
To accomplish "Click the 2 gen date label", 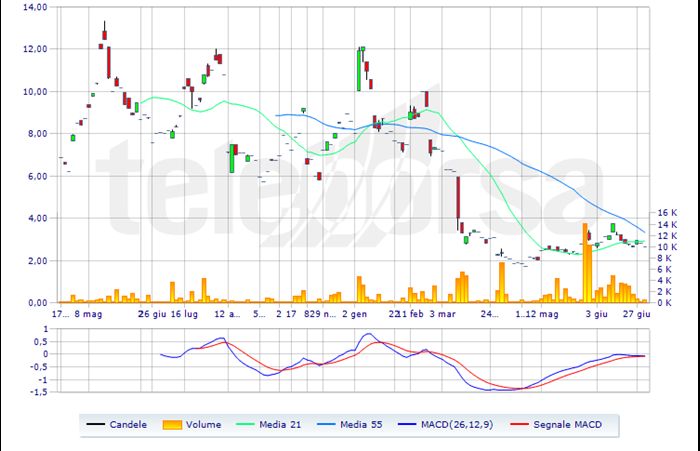I will [354, 314].
